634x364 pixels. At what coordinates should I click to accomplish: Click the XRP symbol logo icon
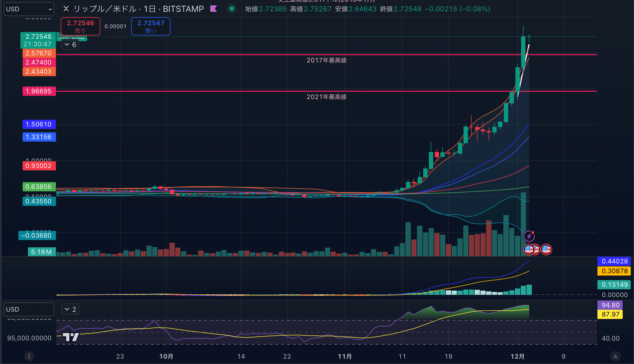click(x=66, y=9)
